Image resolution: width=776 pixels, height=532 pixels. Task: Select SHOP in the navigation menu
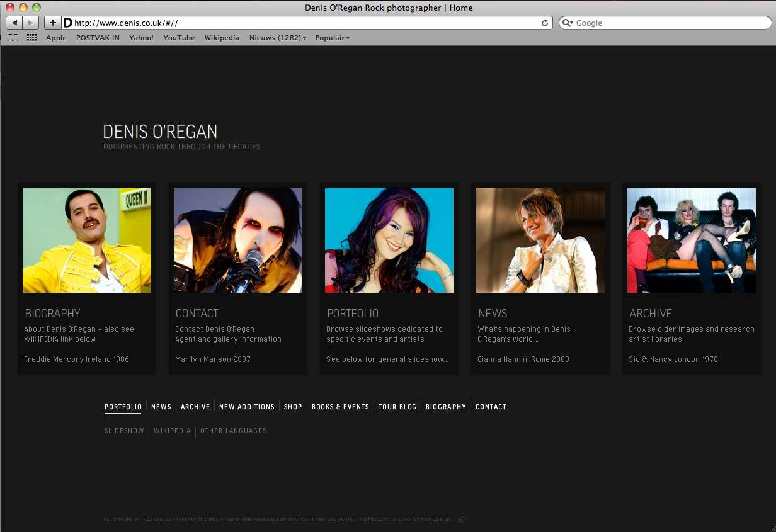[x=293, y=407]
